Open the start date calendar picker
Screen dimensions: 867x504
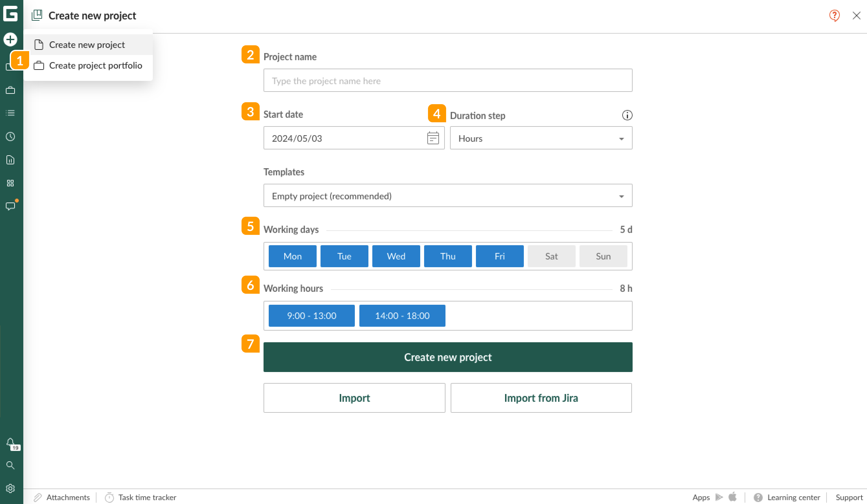433,138
